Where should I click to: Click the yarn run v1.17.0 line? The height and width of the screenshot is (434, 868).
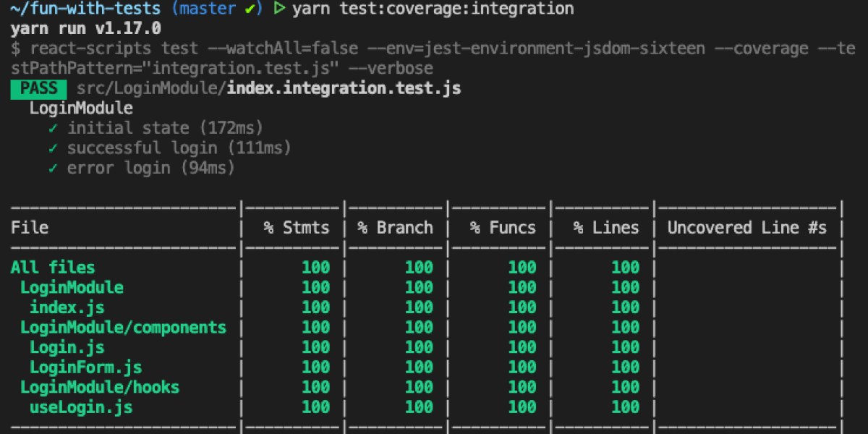pos(85,30)
